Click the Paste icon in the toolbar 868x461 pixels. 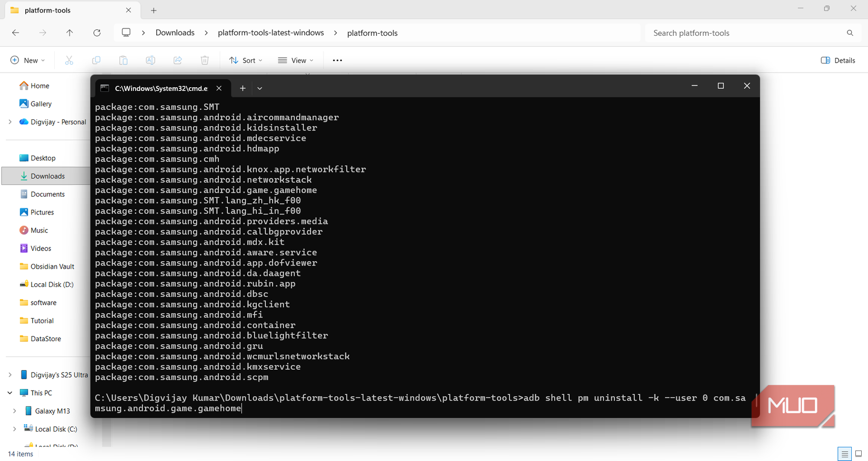coord(123,60)
